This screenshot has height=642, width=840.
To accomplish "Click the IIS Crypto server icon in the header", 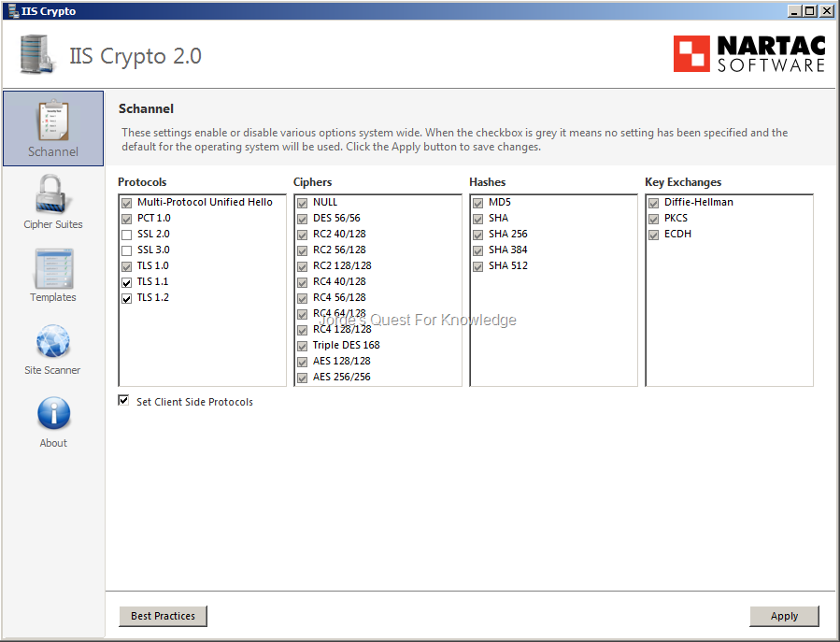I will click(x=37, y=54).
